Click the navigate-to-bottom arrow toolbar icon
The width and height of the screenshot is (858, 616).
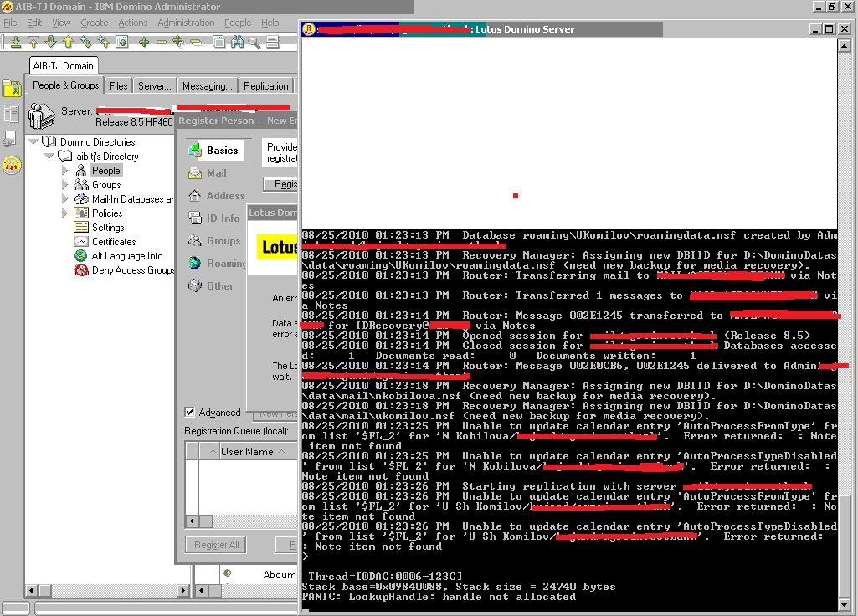coord(16,42)
